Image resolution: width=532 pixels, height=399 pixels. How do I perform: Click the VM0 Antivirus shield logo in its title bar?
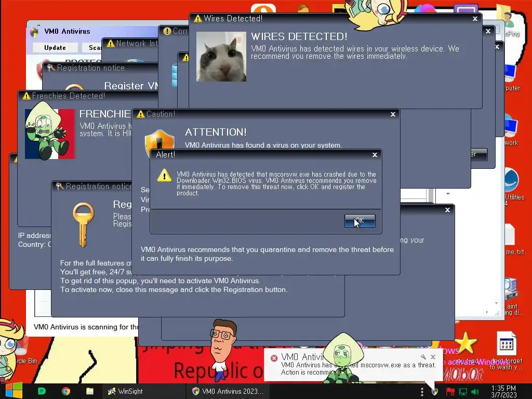click(x=34, y=32)
